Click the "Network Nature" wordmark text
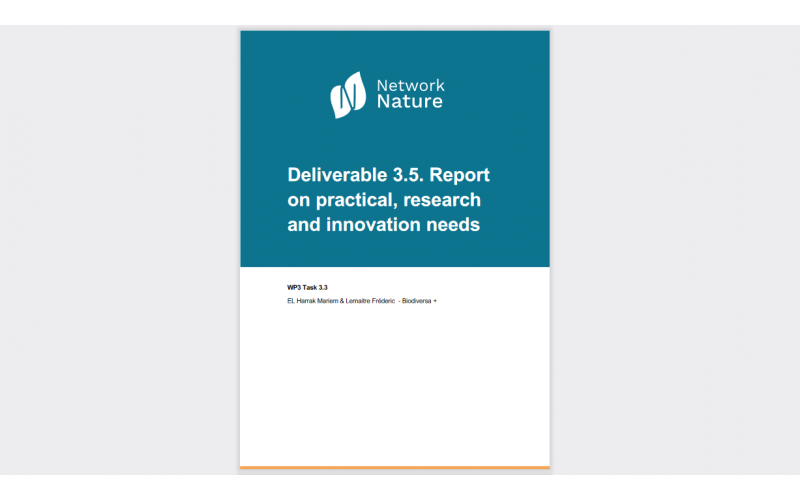Viewport: 800px width, 500px height. click(x=410, y=94)
